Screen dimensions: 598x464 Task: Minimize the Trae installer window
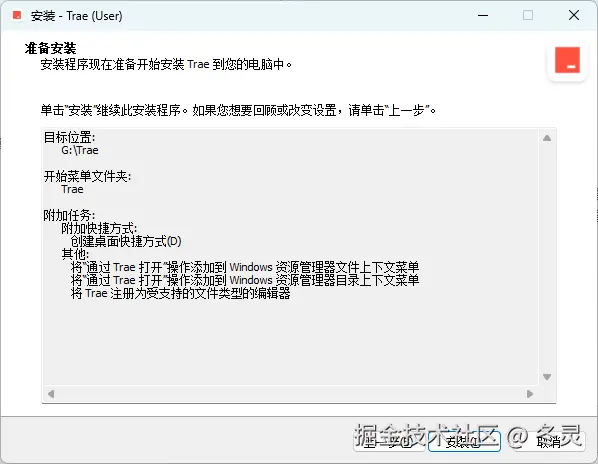[483, 16]
